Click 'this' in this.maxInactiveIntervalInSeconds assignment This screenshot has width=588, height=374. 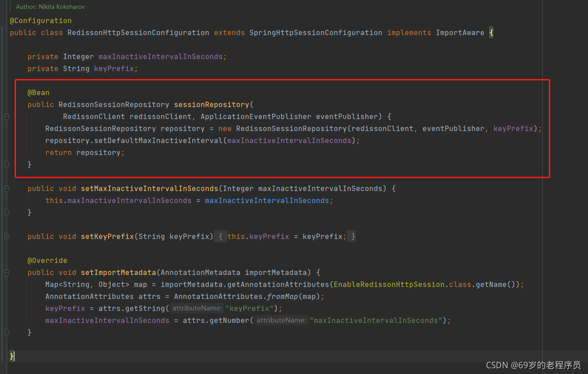point(54,201)
